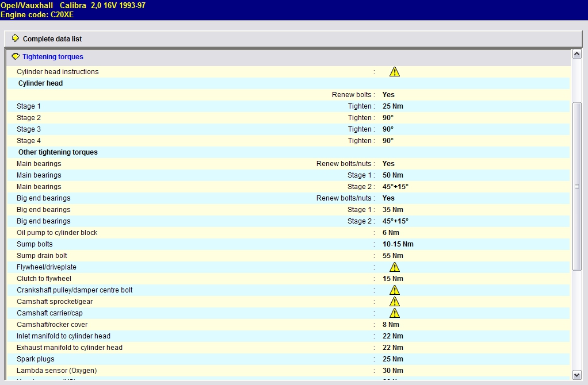Select the Stage 4 row label

(29, 141)
